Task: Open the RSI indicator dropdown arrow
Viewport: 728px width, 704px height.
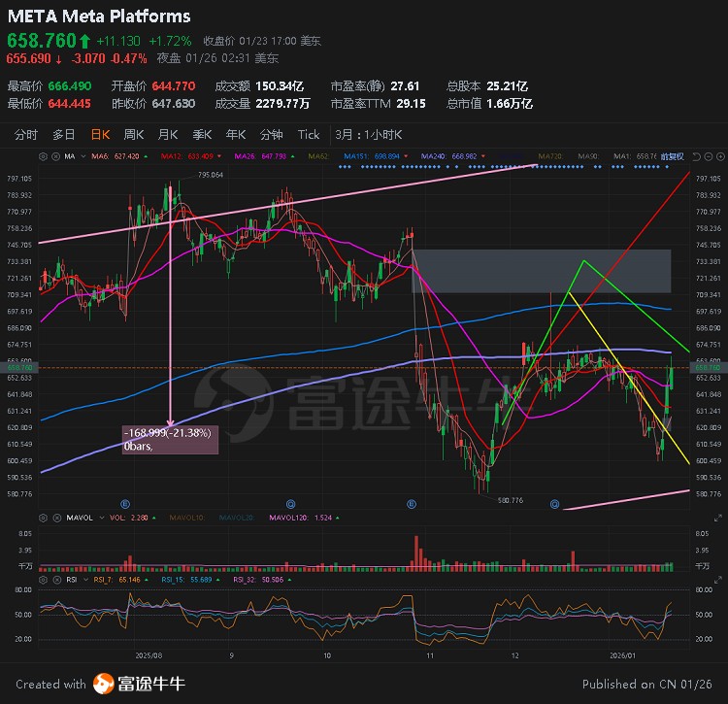Action: pyautogui.click(x=85, y=580)
